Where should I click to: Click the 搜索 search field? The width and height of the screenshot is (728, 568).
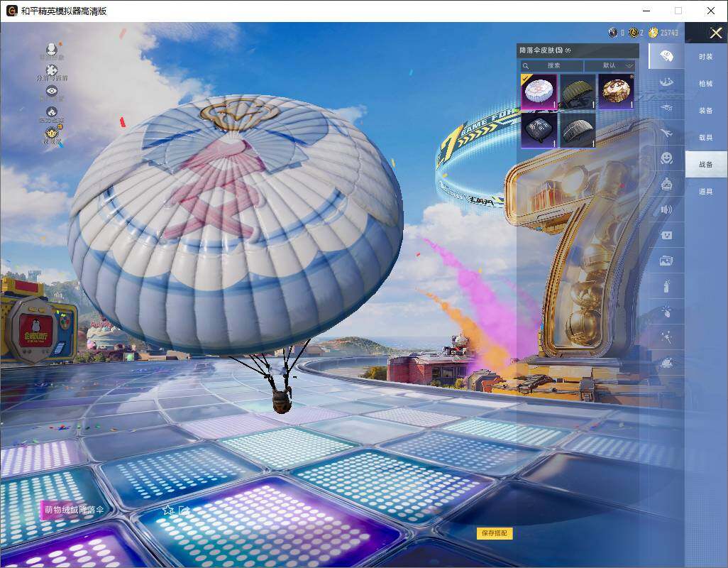[x=551, y=65]
